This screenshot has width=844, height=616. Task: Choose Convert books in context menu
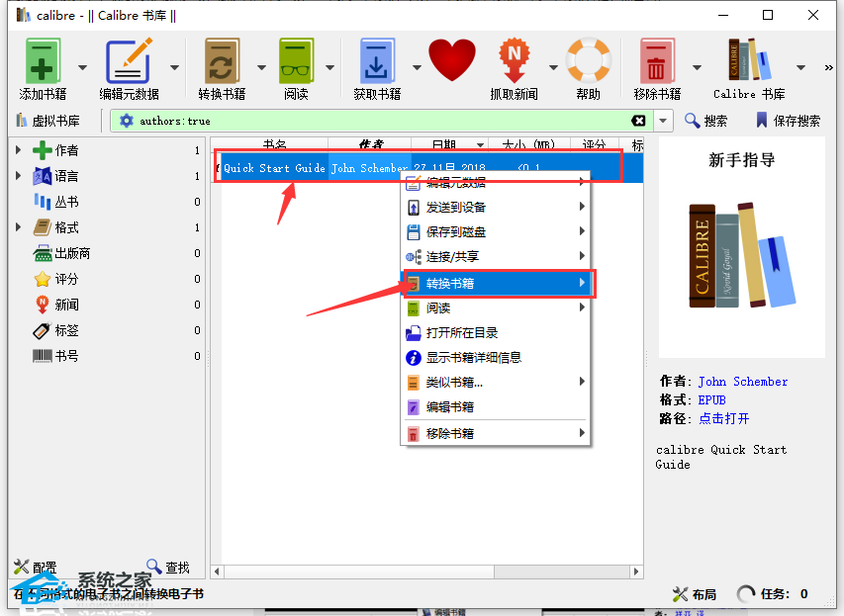point(496,283)
